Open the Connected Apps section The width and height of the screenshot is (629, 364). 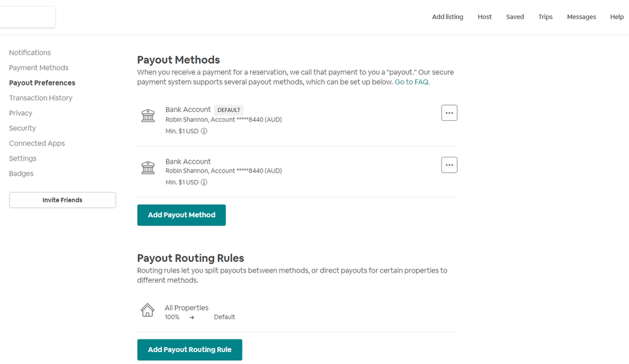[x=37, y=144]
